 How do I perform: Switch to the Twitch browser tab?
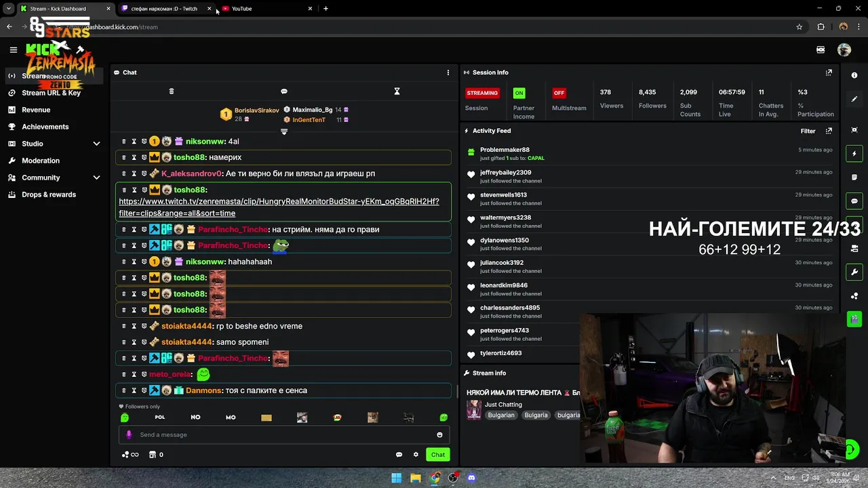click(166, 9)
